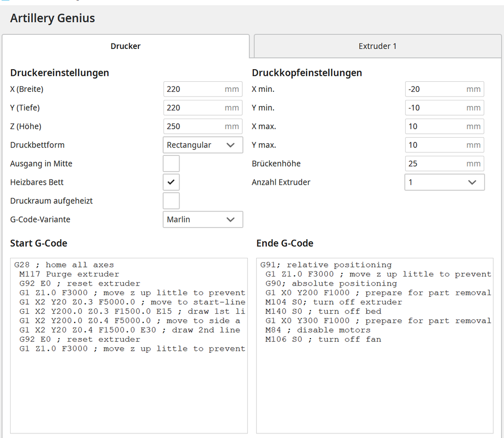This screenshot has height=438, width=504.
Task: Click the X (Breite) input field
Action: click(x=203, y=89)
